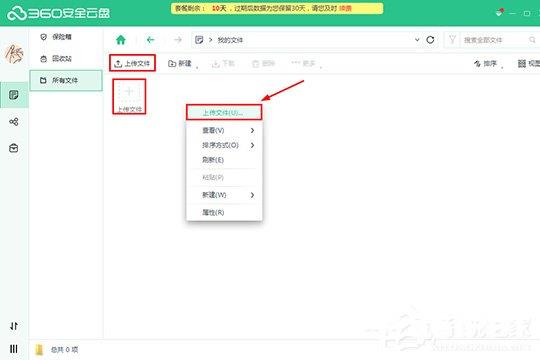
Task: Choose 上传文件(U) in context menu
Action: 224,113
